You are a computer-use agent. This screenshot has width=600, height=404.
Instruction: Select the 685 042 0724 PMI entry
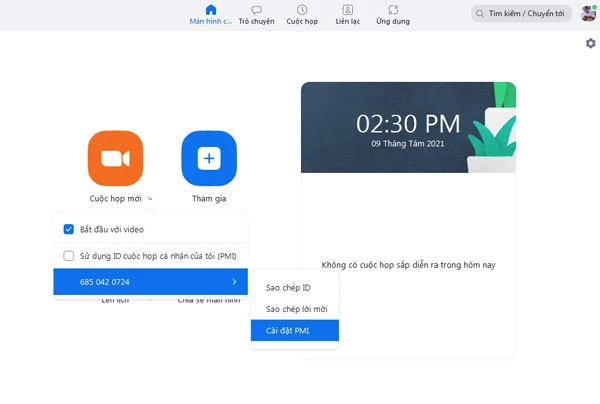150,282
